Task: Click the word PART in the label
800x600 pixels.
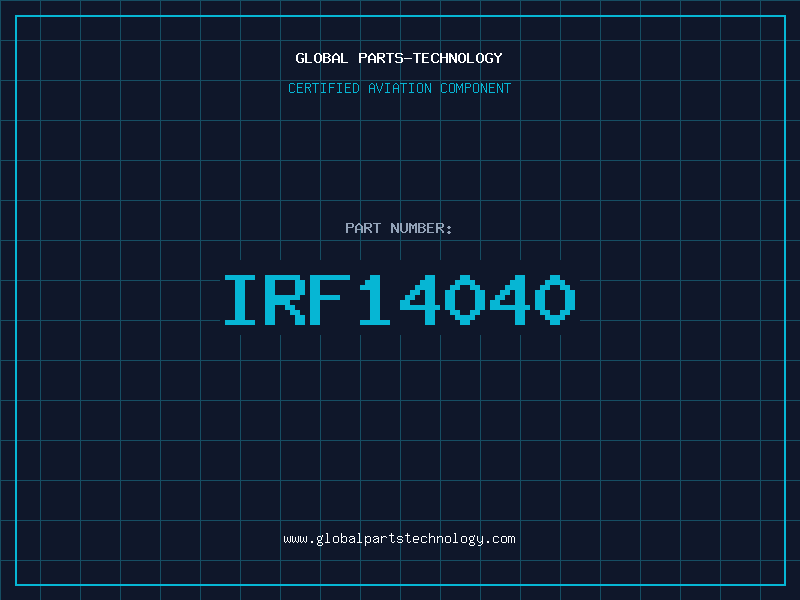Action: (x=361, y=228)
